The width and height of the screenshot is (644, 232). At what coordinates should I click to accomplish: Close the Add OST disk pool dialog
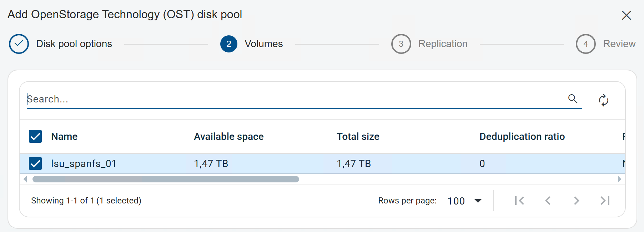point(626,15)
